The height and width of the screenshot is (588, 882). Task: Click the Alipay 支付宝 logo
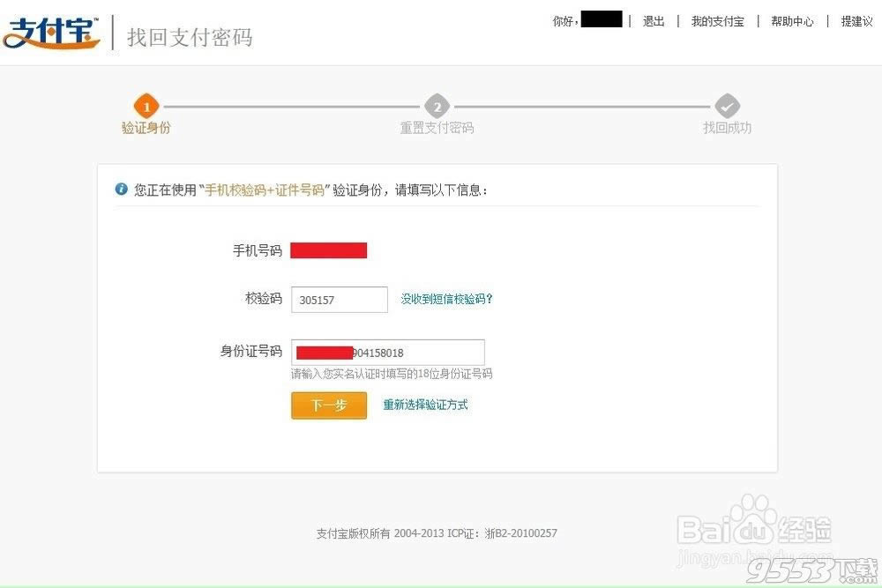click(x=51, y=33)
